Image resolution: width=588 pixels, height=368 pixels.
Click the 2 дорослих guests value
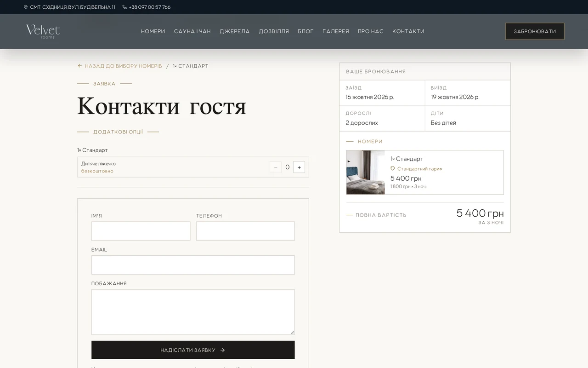(362, 123)
